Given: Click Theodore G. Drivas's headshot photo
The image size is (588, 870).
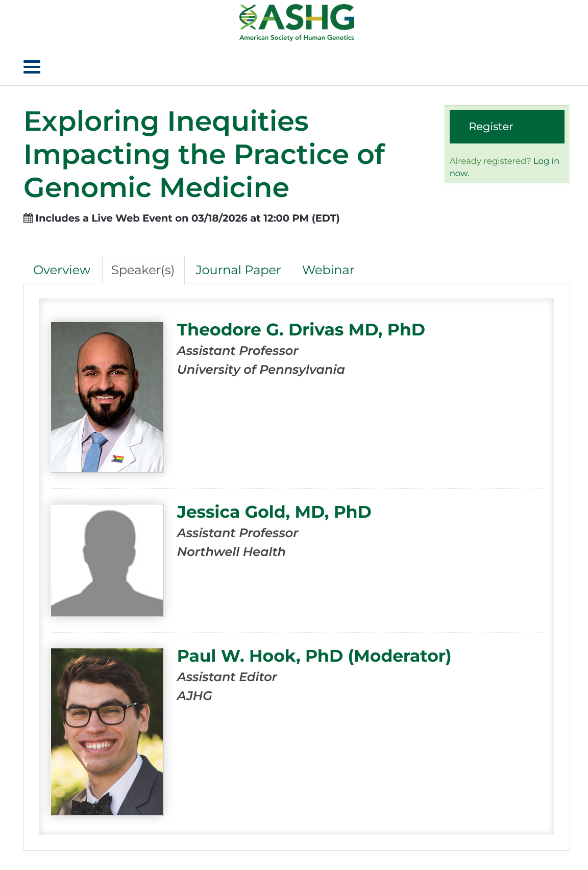Looking at the screenshot, I should (x=107, y=397).
